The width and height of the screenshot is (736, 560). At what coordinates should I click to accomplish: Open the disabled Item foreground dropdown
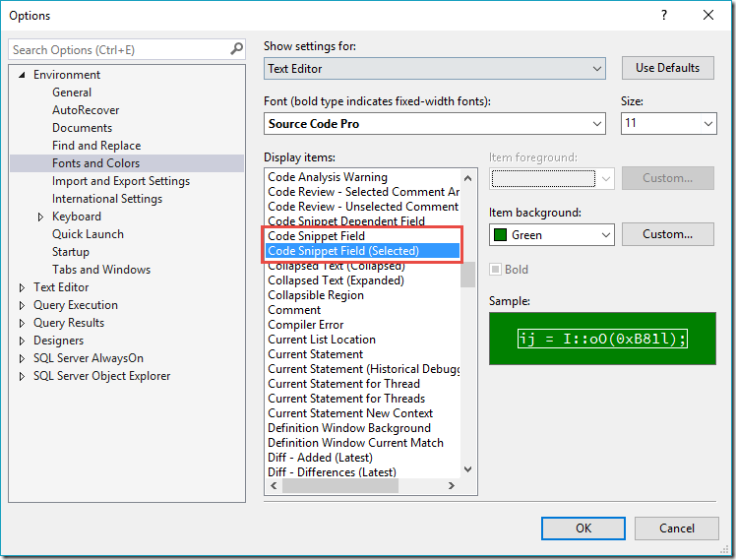[552, 178]
